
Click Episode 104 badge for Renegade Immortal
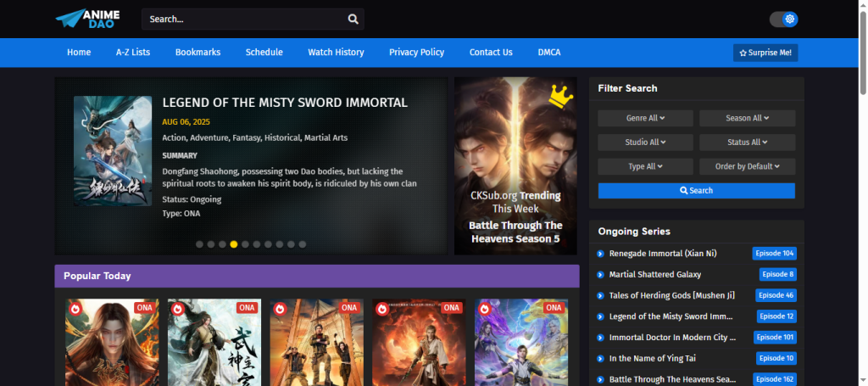[774, 254]
